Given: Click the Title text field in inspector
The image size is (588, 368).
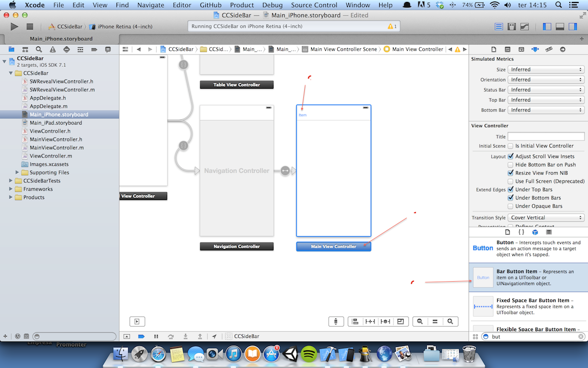Looking at the screenshot, I should coord(546,136).
